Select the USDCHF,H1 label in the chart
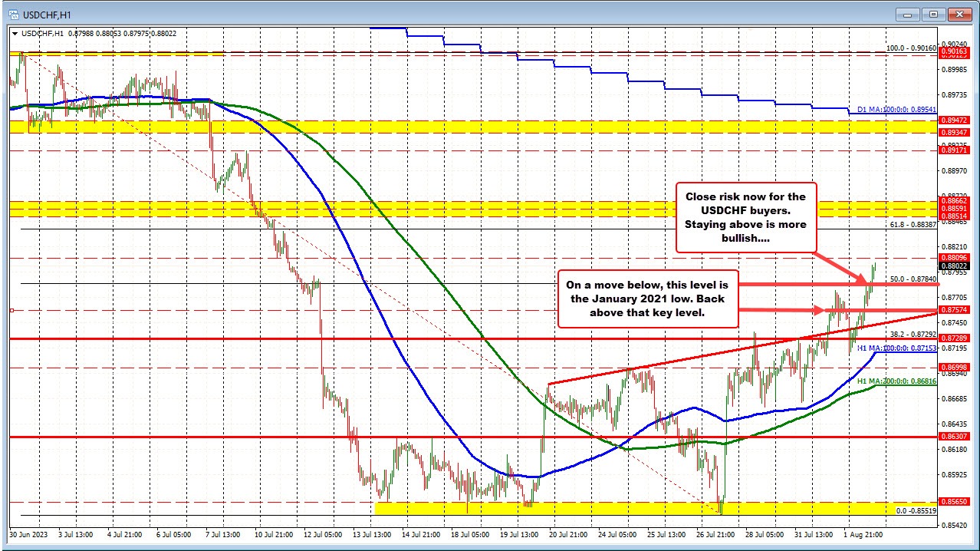The image size is (980, 551). [42, 34]
